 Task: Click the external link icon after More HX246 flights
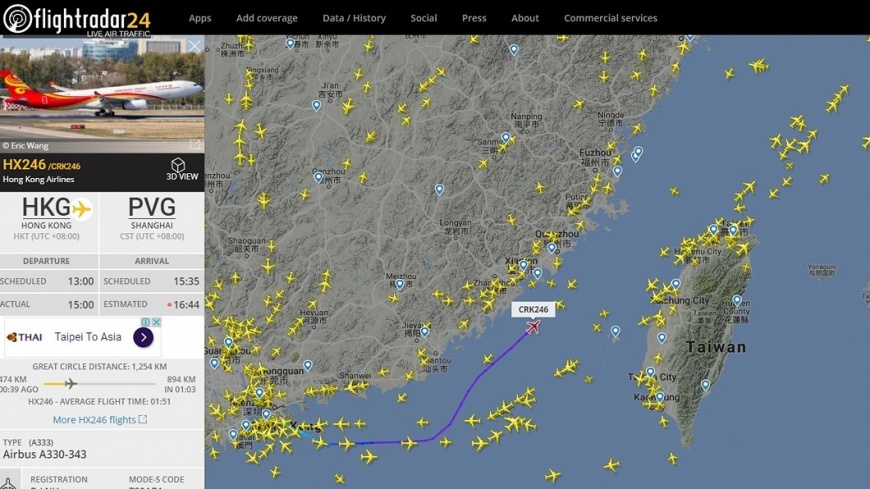[x=143, y=419]
